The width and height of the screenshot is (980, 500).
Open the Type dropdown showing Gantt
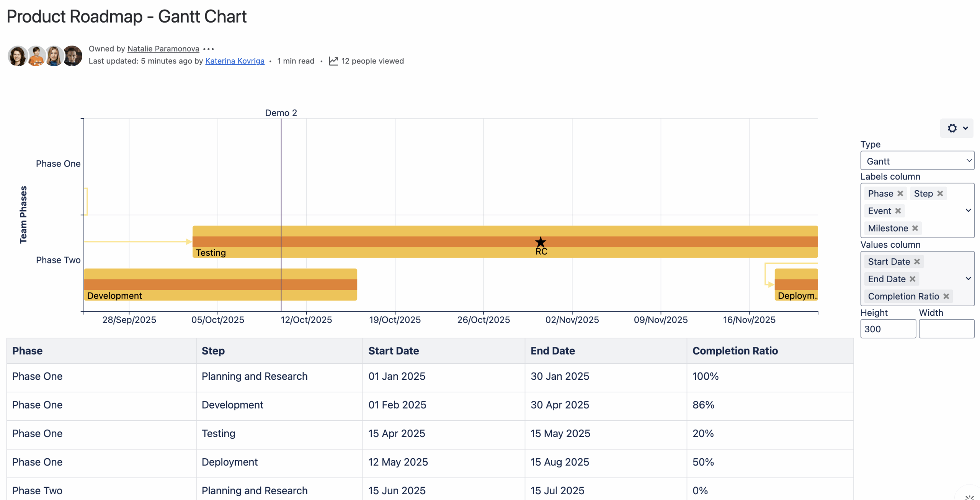[x=917, y=161]
